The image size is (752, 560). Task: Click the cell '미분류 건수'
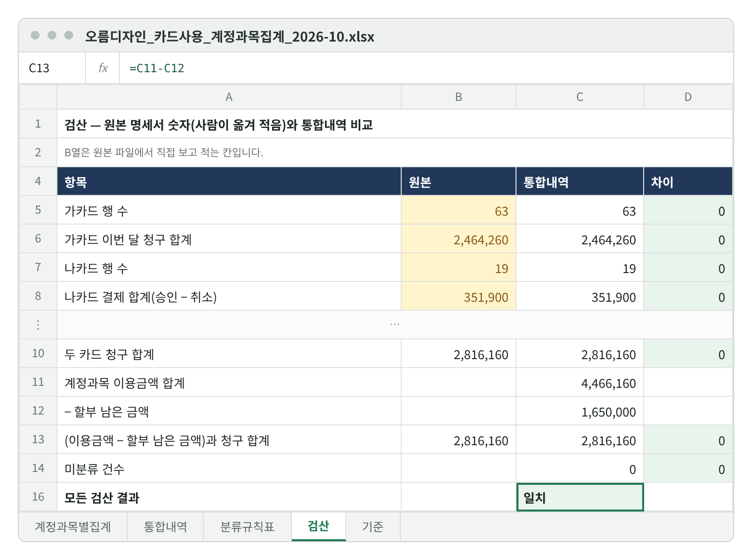click(x=229, y=468)
